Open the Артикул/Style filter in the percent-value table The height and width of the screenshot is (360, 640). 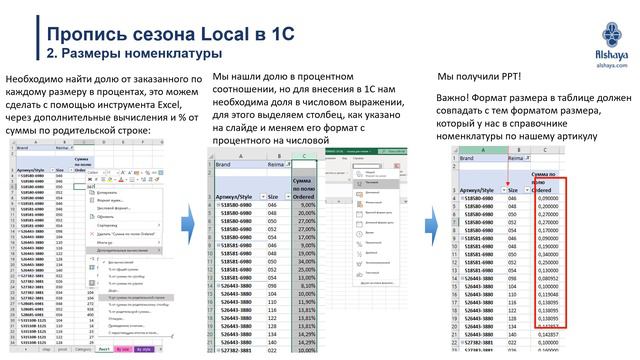tap(263, 196)
